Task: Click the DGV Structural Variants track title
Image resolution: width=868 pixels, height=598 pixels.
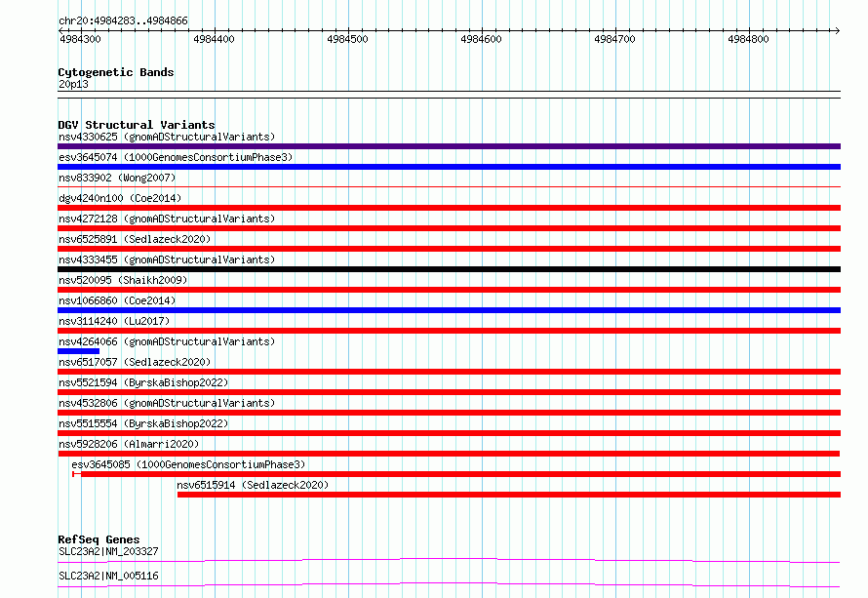Action: [x=137, y=125]
